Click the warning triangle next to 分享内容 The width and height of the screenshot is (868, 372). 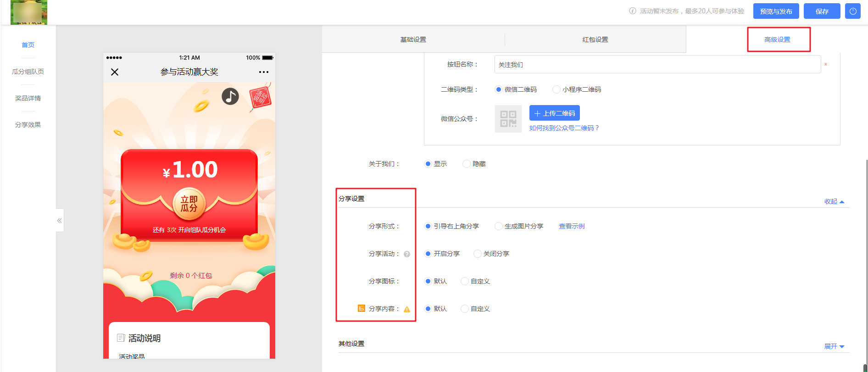point(407,309)
